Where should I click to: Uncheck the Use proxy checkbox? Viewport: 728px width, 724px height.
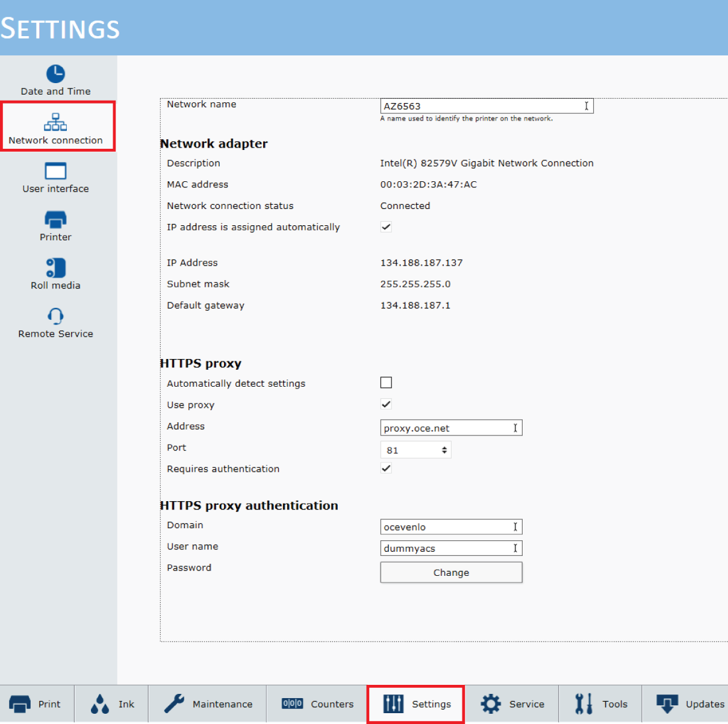tap(386, 404)
